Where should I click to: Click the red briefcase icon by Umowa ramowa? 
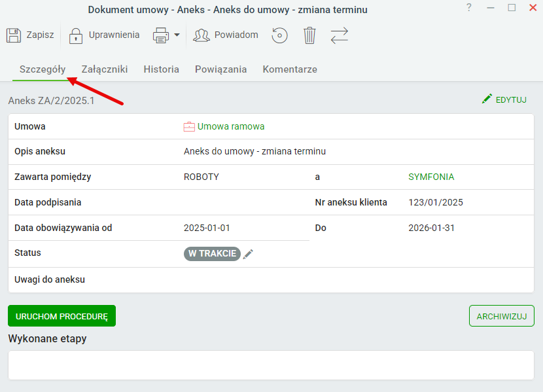189,127
